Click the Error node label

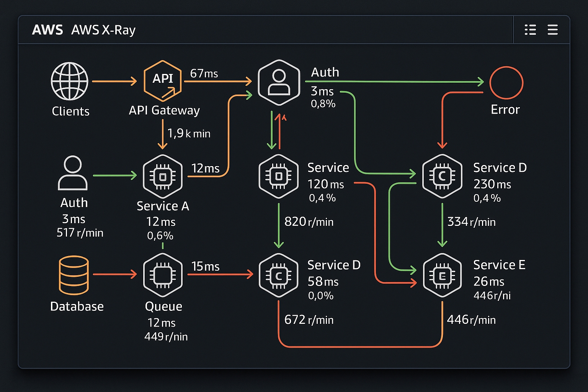tap(505, 110)
